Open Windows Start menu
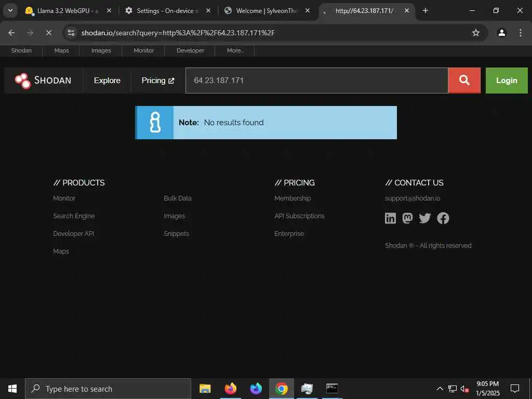The image size is (532, 399). coord(12,389)
